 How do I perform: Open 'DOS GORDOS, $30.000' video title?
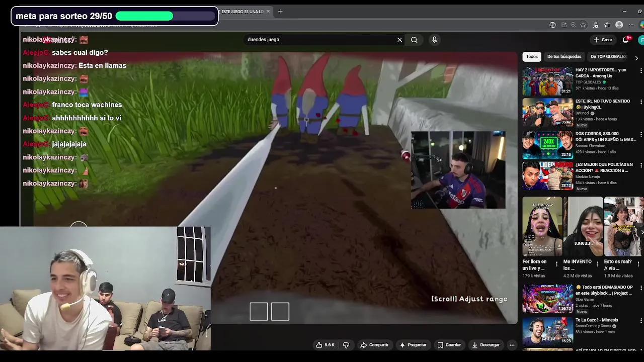(x=606, y=136)
